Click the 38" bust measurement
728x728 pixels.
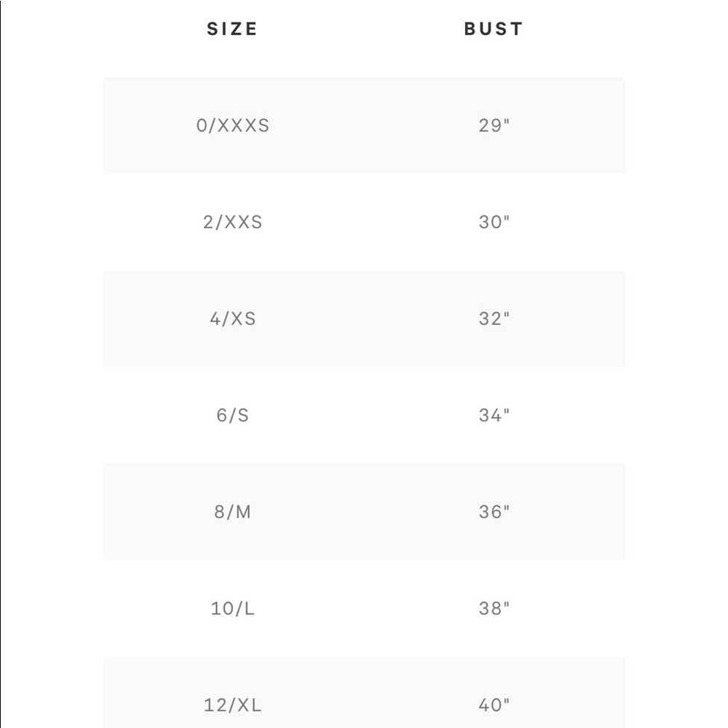pyautogui.click(x=494, y=608)
